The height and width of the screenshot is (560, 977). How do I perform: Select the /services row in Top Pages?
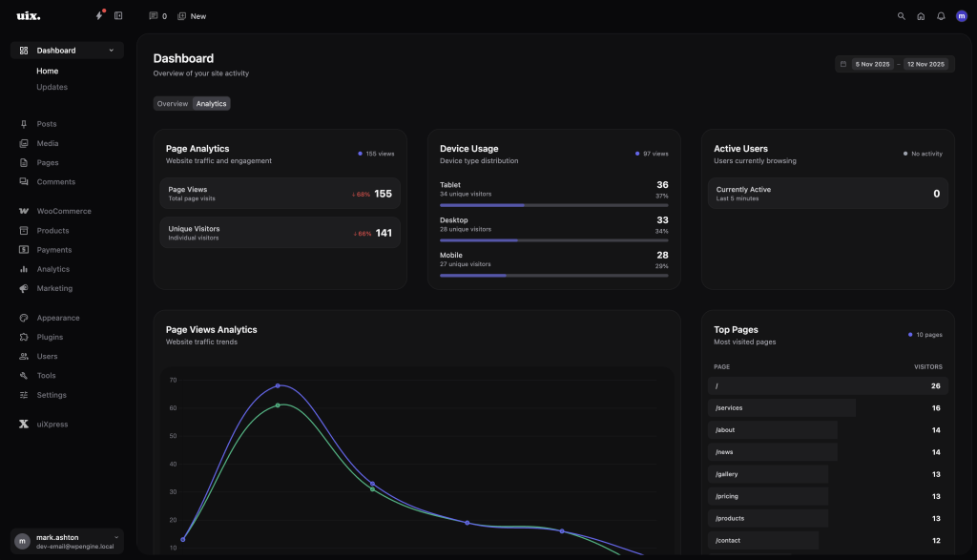coord(781,408)
